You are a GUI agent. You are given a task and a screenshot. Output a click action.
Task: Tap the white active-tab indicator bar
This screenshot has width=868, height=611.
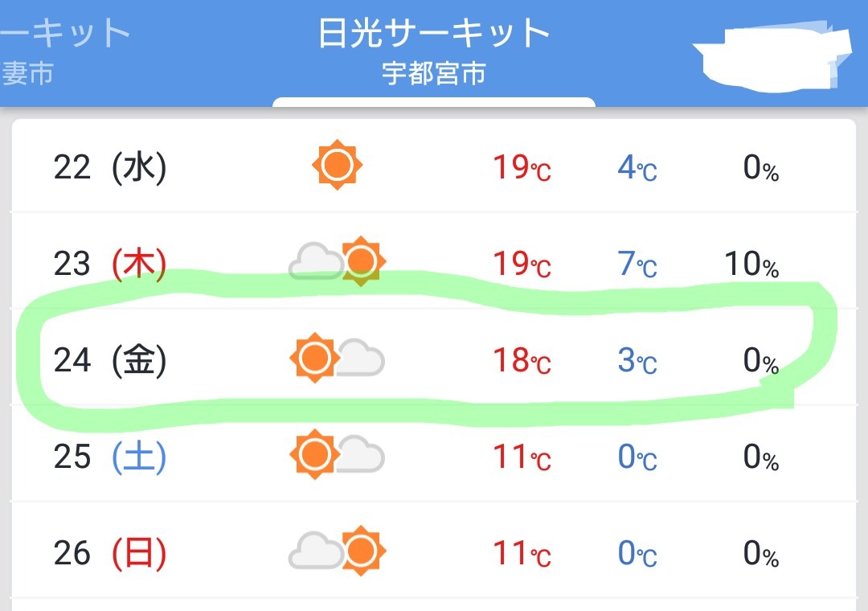pyautogui.click(x=434, y=102)
